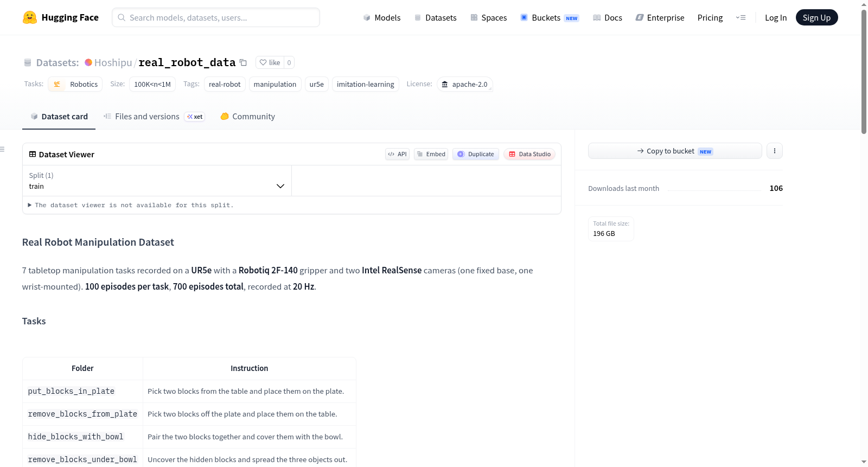868x467 pixels.
Task: Click the Real Robot Manipulation Dataset heading
Action: click(x=98, y=242)
